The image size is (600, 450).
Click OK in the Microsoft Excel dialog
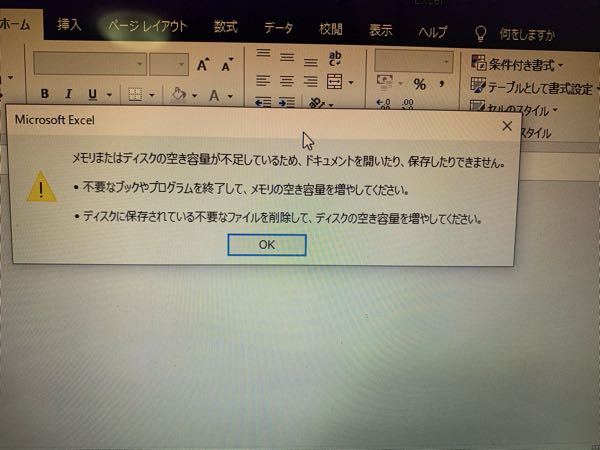point(267,245)
